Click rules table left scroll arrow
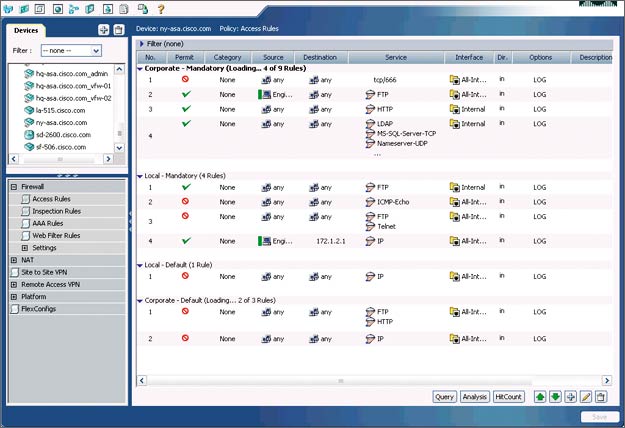The height and width of the screenshot is (428, 625). tap(142, 380)
